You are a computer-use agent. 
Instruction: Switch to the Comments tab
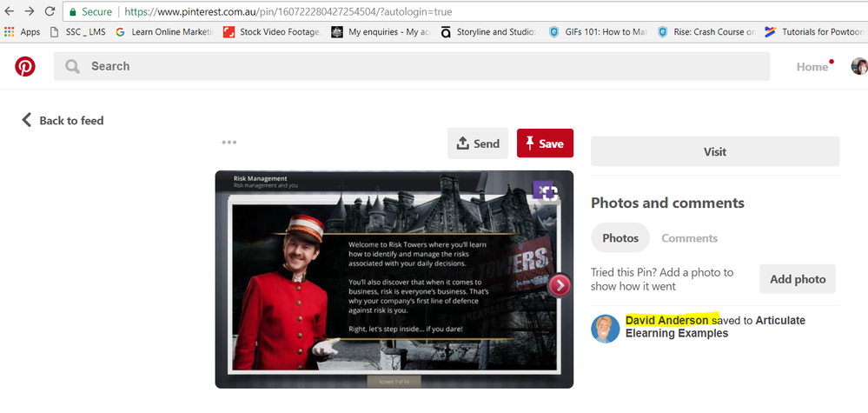tap(689, 238)
